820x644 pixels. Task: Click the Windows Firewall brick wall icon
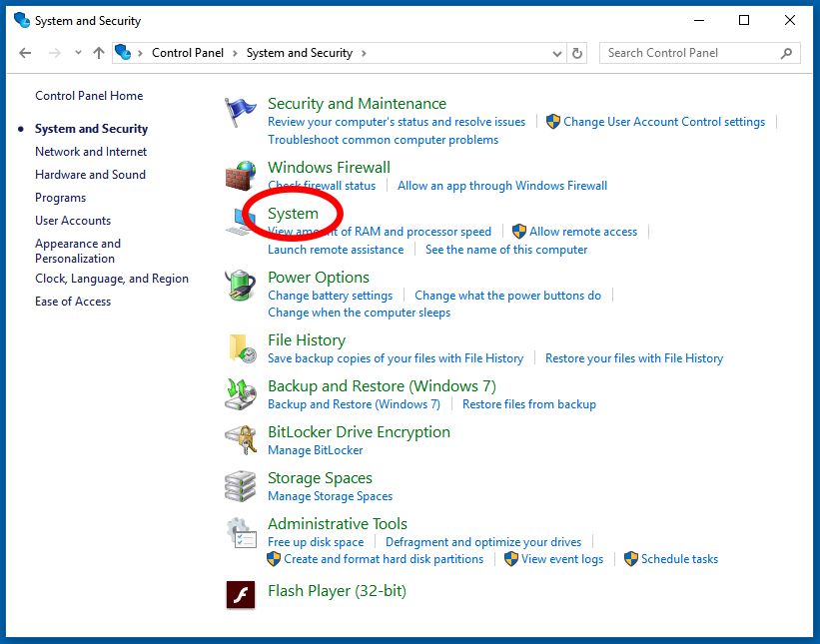[240, 176]
